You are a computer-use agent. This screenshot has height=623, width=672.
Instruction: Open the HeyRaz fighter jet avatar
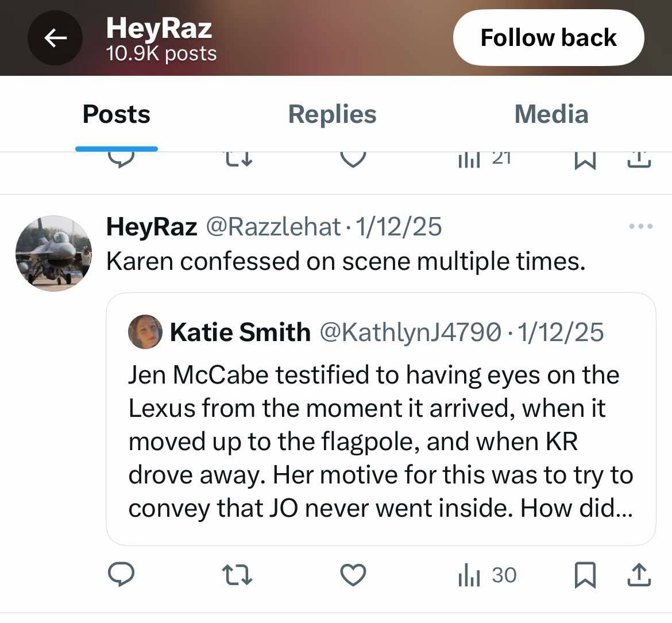pos(53,253)
